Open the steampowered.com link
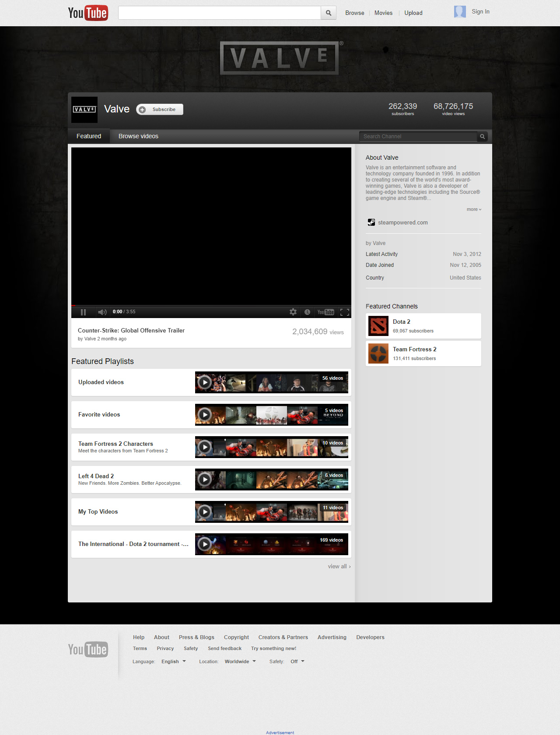This screenshot has height=735, width=560. point(403,222)
